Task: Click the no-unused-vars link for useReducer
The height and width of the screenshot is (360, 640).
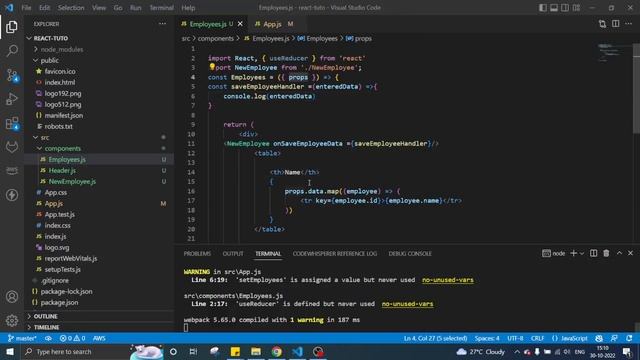Action: click(407, 304)
